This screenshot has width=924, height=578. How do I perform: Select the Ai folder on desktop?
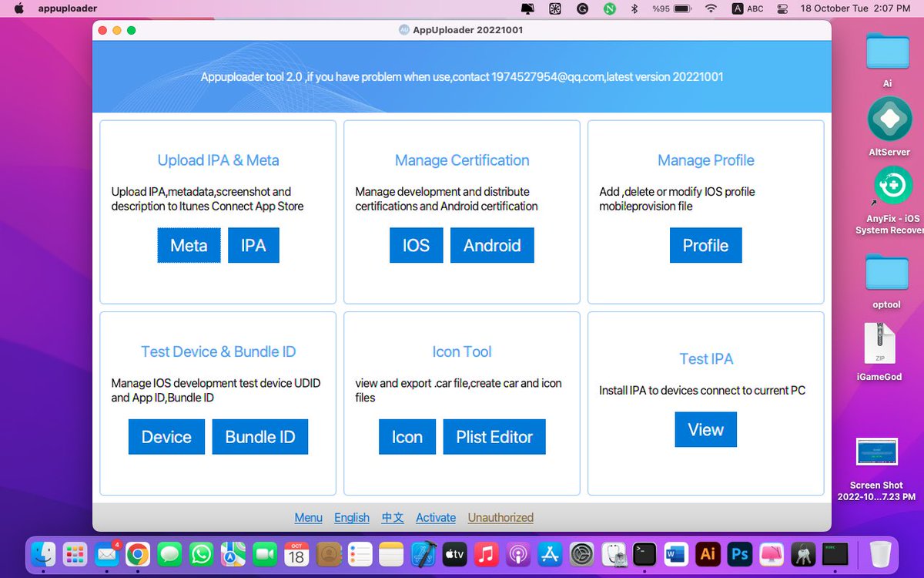[887, 52]
